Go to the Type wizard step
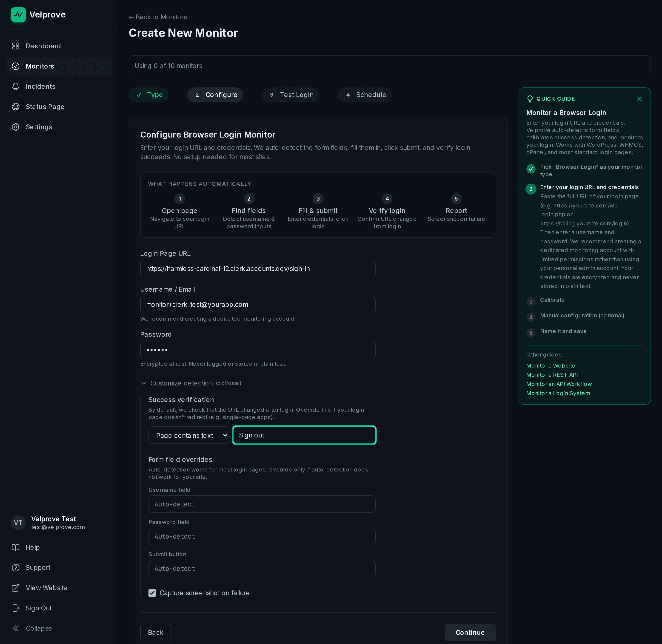 coord(149,95)
